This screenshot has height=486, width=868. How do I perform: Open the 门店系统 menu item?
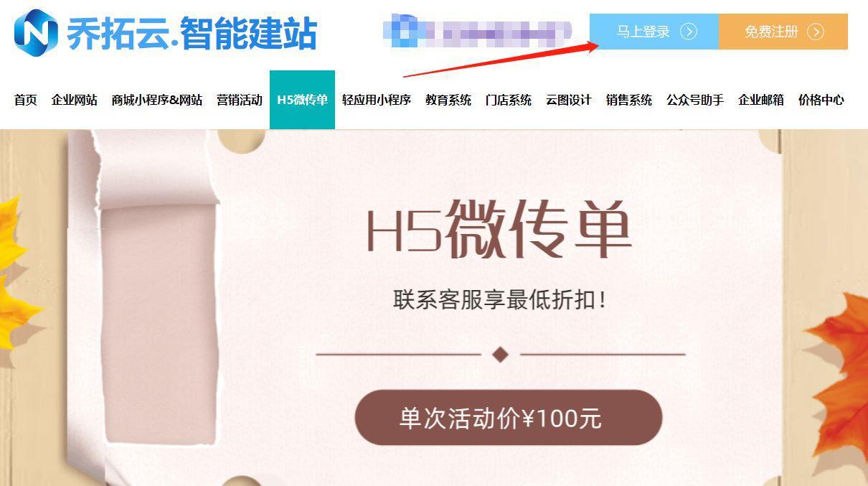[x=509, y=100]
